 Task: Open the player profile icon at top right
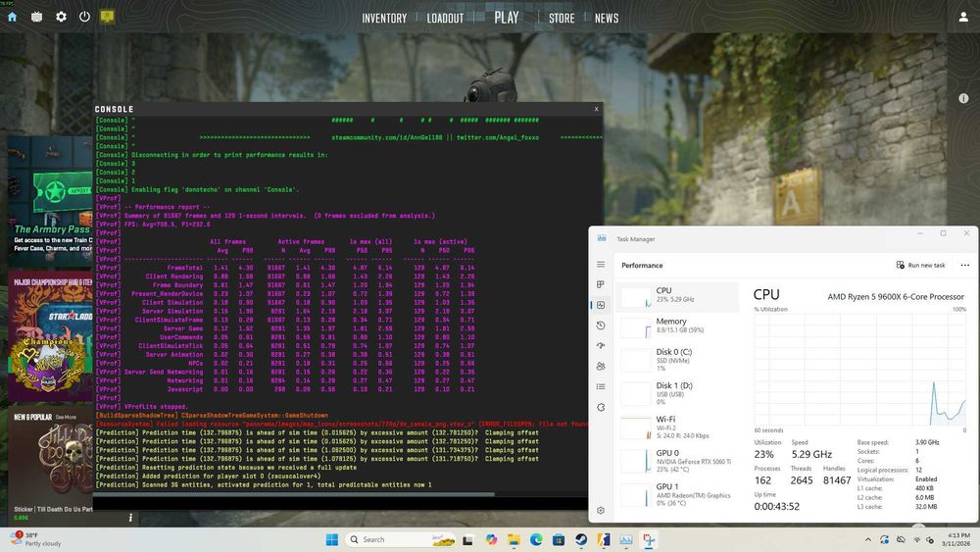[x=963, y=18]
